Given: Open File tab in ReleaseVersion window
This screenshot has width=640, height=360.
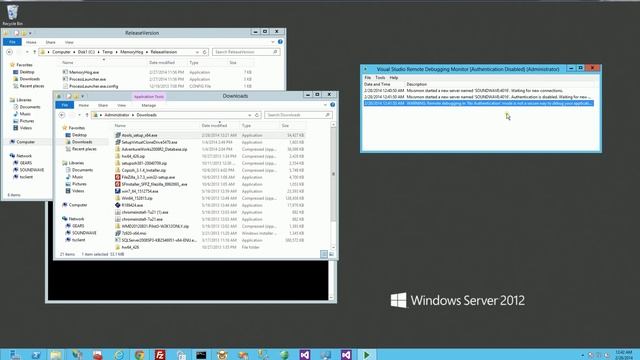Looking at the screenshot, I should (x=12, y=42).
